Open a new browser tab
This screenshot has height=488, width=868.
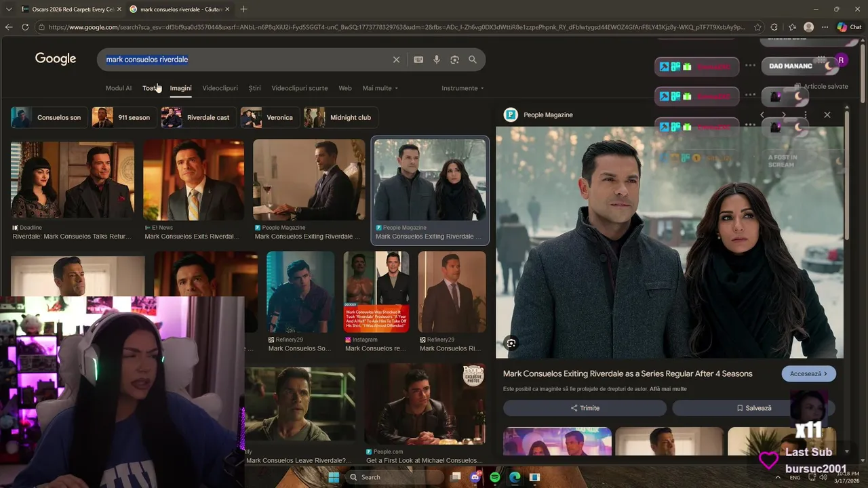point(243,9)
